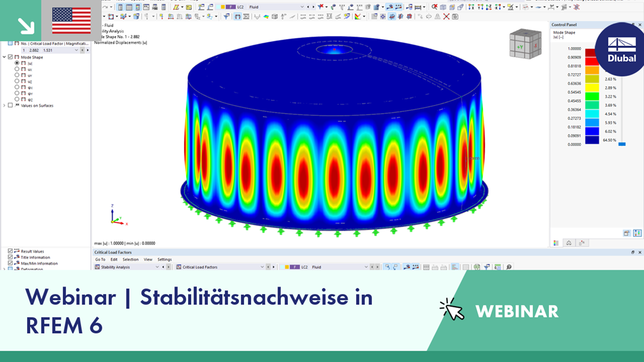Select the φx mode shape radio button
This screenshot has height=362, width=644.
pos(17,87)
